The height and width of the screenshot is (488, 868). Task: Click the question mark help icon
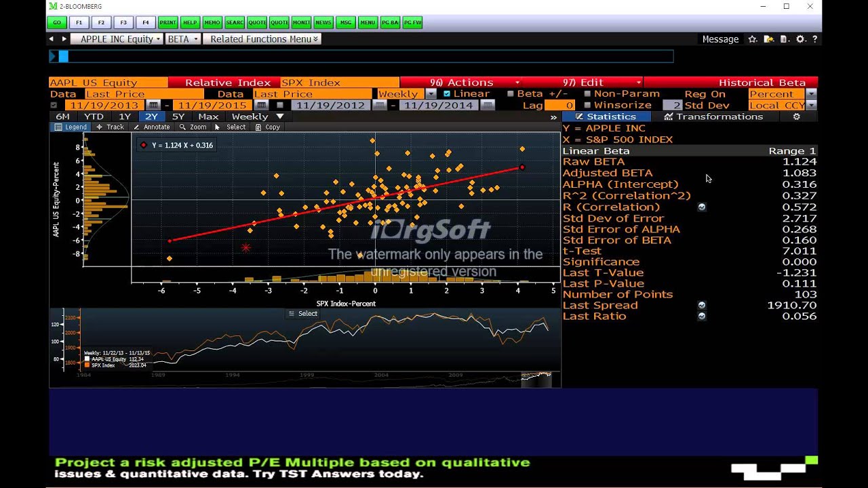pos(814,39)
